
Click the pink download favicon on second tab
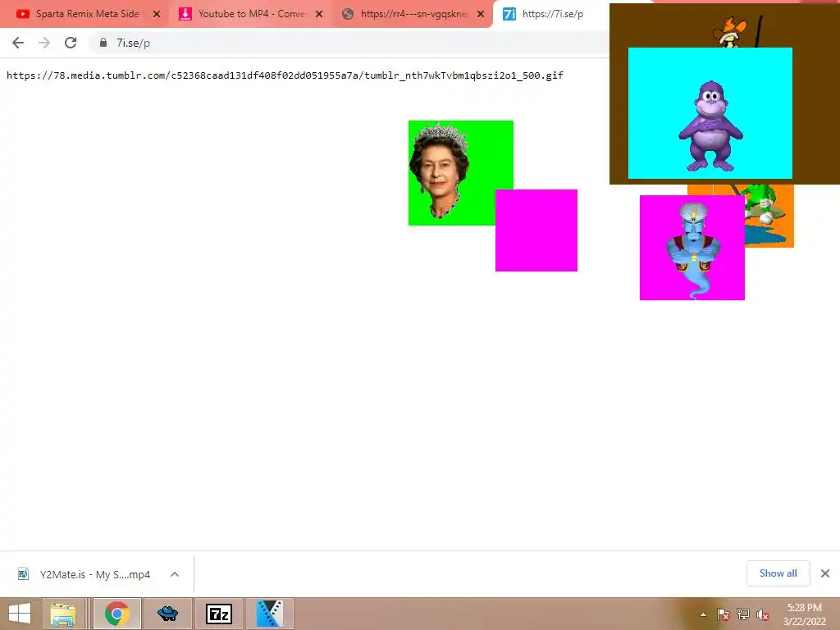pos(185,14)
